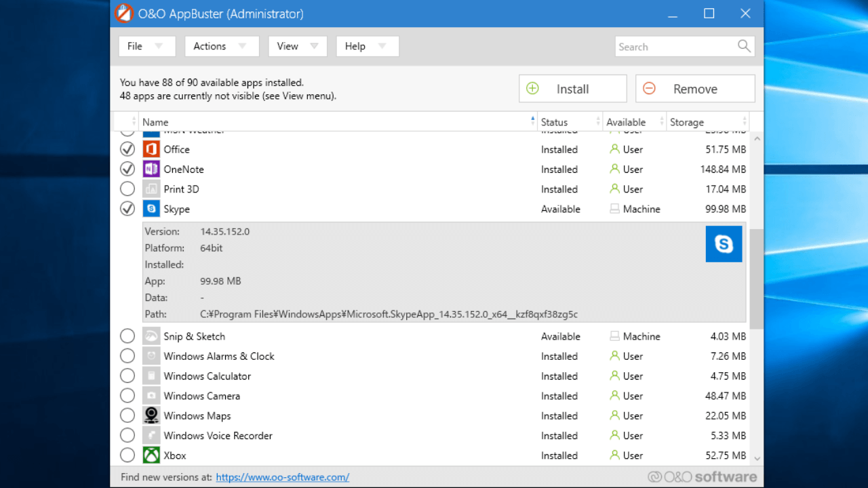The width and height of the screenshot is (868, 488).
Task: Click the user icon in Xbox row
Action: click(614, 455)
